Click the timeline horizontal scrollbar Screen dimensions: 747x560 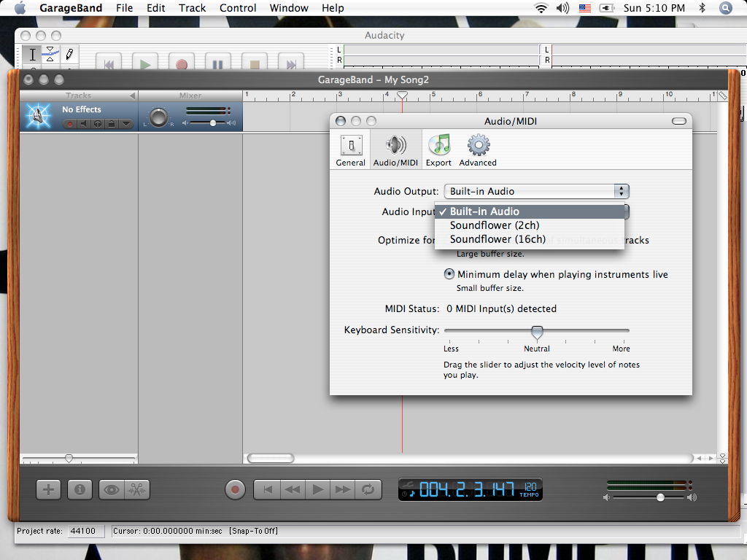pyautogui.click(x=271, y=458)
